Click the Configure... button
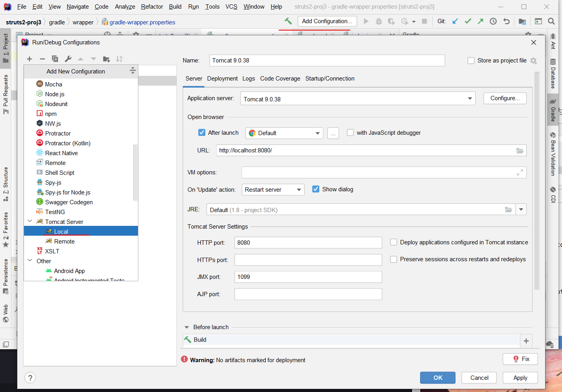Screen dimensions: 562x392 pyautogui.click(x=505, y=98)
